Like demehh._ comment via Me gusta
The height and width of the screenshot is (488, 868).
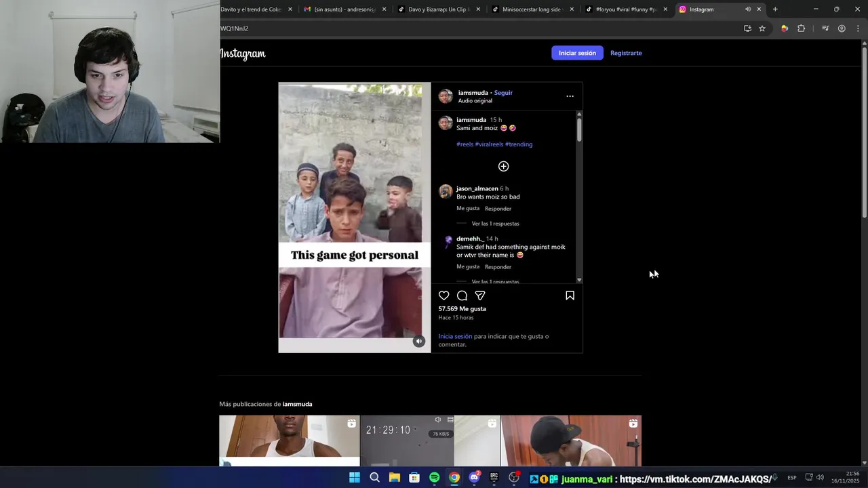468,267
